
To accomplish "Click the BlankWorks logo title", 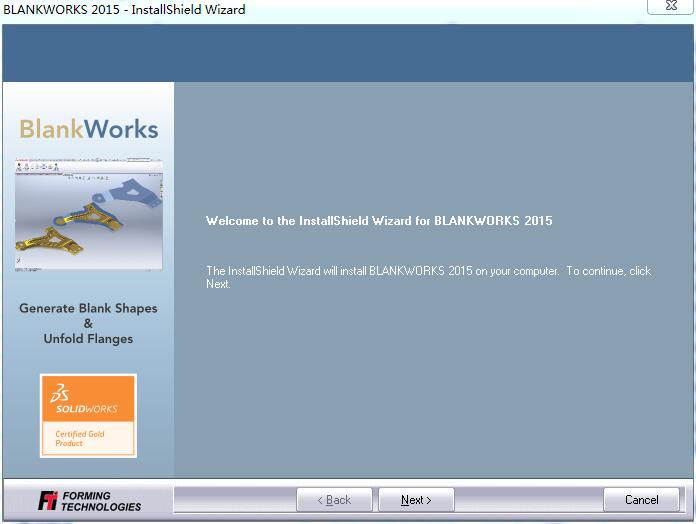I will [x=88, y=129].
